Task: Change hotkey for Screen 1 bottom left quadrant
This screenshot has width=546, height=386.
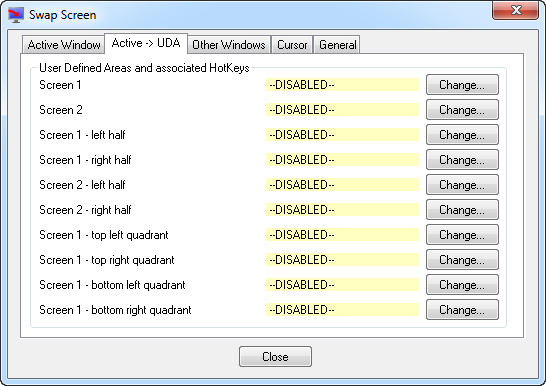Action: (x=462, y=285)
